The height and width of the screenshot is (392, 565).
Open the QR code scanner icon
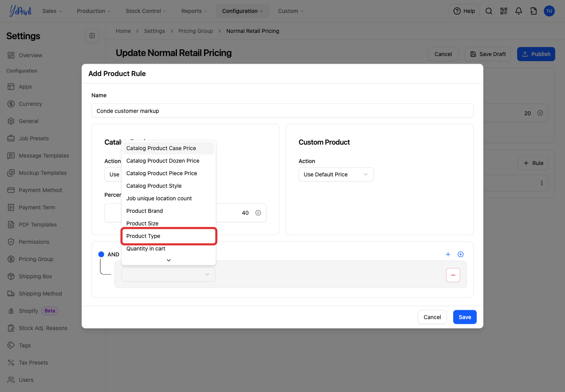(x=504, y=11)
